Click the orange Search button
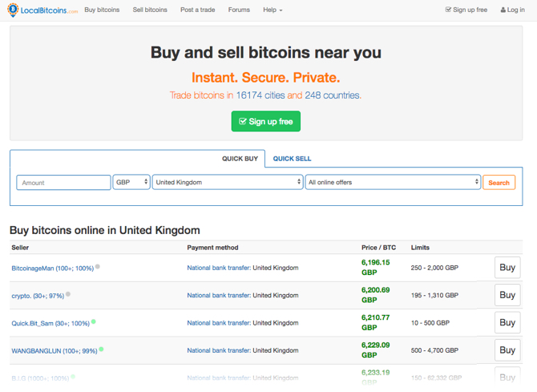 [x=499, y=183]
